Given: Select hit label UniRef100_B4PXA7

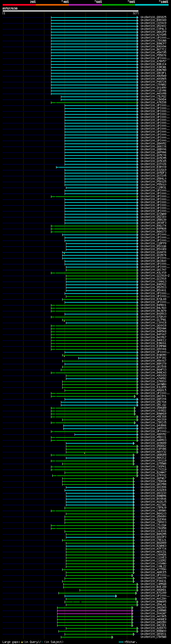Looking at the screenshot, I should pos(153,334).
